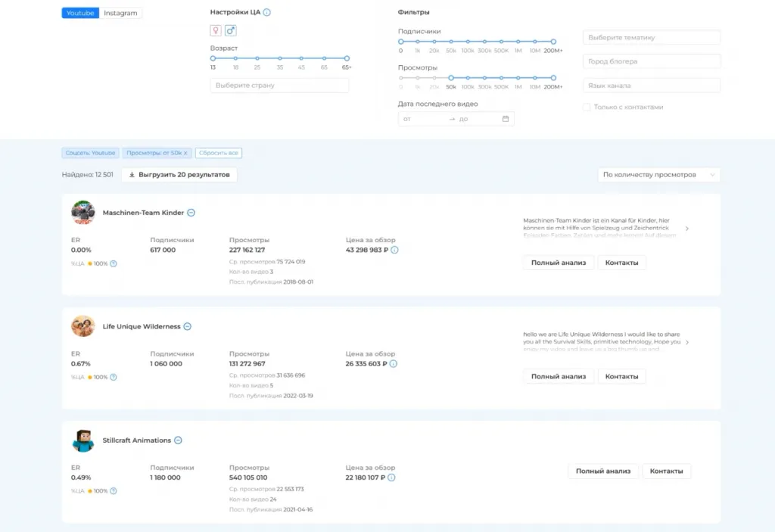Open the Maschinen-Team Kinder channel avatar
Screen dimensions: 775x532
point(83,213)
